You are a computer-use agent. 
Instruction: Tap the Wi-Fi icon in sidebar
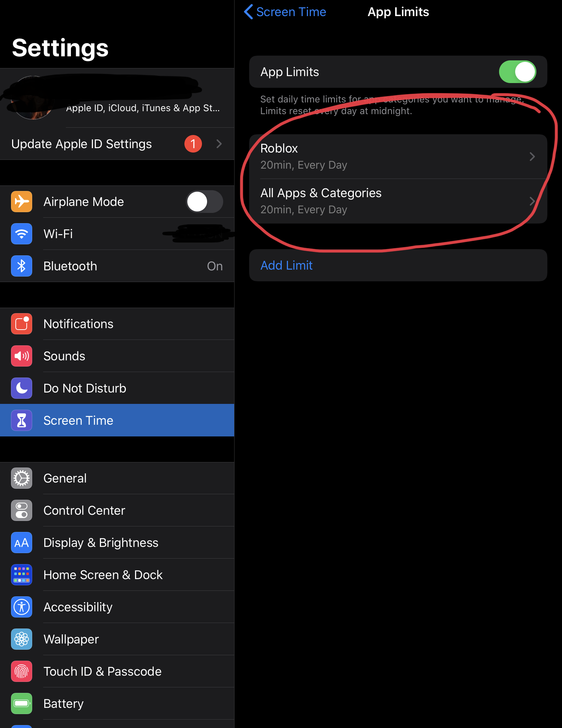click(x=22, y=234)
